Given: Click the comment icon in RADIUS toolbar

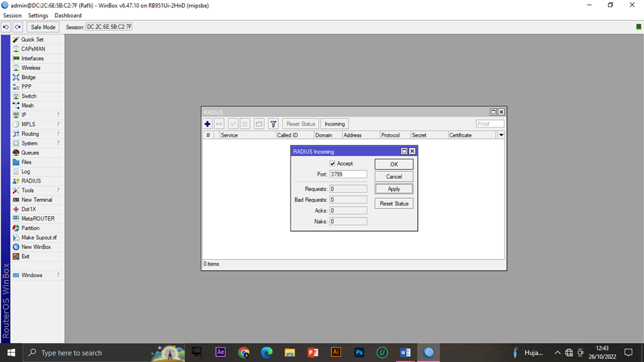Looking at the screenshot, I should tap(259, 124).
